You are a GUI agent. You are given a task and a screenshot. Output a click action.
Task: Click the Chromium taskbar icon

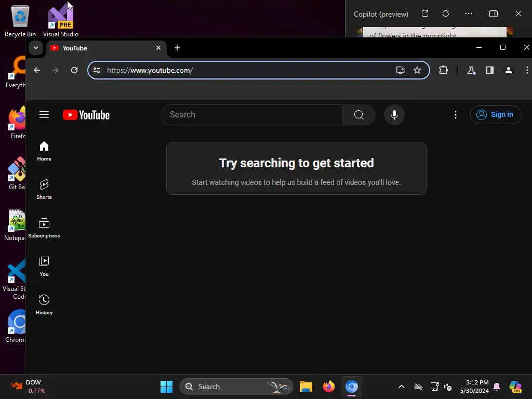tap(352, 387)
